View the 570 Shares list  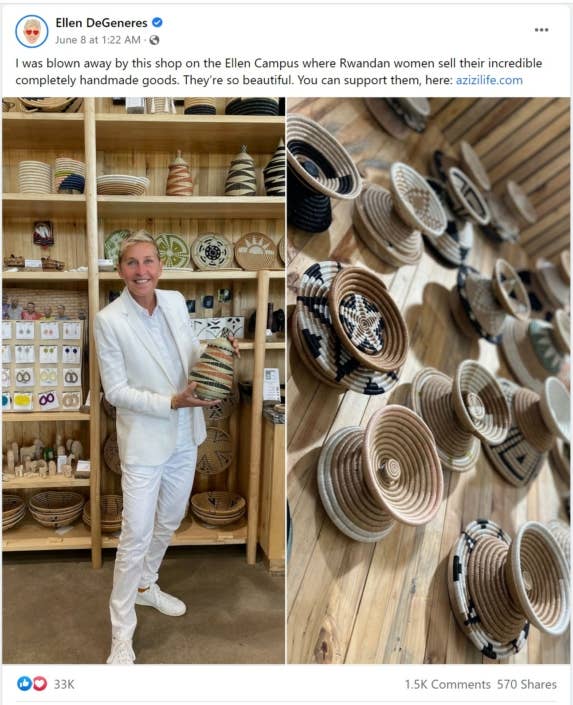527,684
